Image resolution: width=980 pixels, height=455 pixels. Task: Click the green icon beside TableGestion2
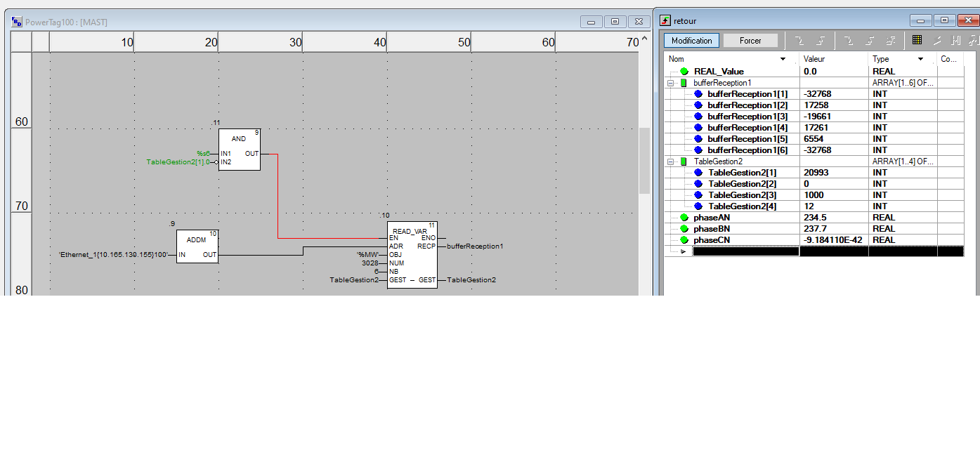[x=684, y=161]
